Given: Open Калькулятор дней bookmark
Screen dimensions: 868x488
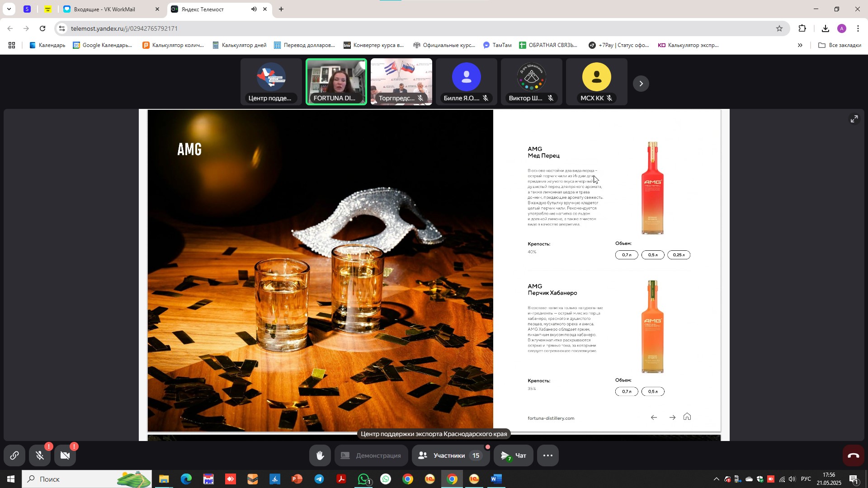Looking at the screenshot, I should pos(240,45).
